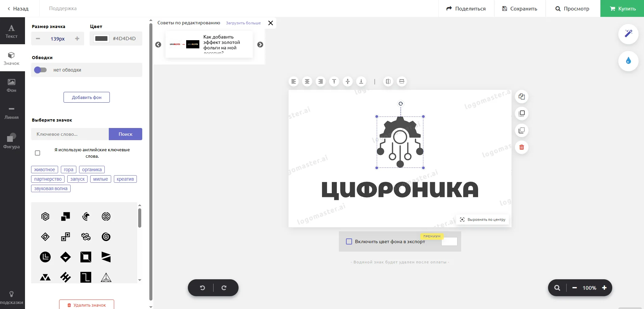The width and height of the screenshot is (644, 309).
Task: Select the запуск keyword tag
Action: pyautogui.click(x=77, y=179)
